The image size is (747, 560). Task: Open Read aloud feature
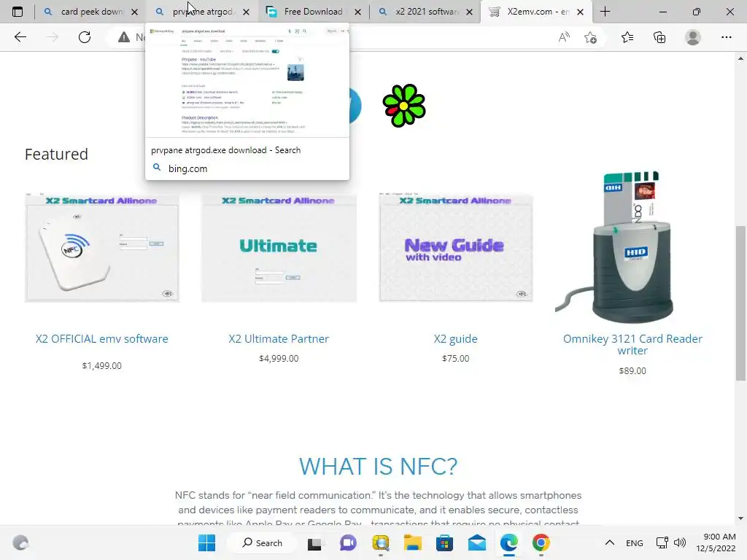564,37
